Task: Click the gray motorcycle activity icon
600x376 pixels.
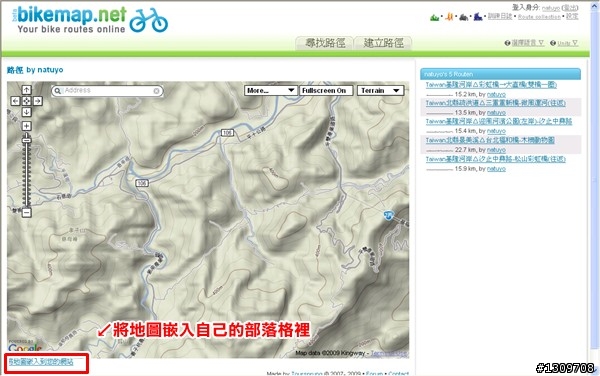Action: (463, 17)
